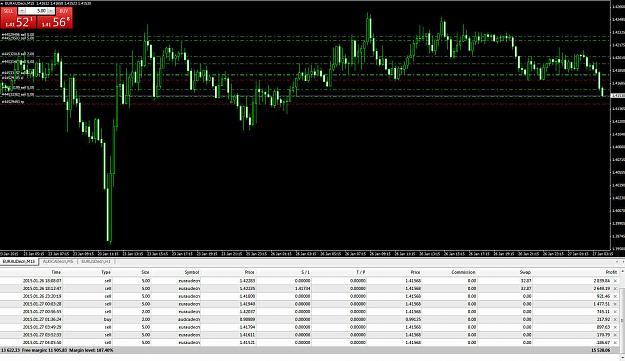The width and height of the screenshot is (625, 361).
Task: Select trade row opened 2015.01.26 18:08:07
Action: click(x=310, y=281)
